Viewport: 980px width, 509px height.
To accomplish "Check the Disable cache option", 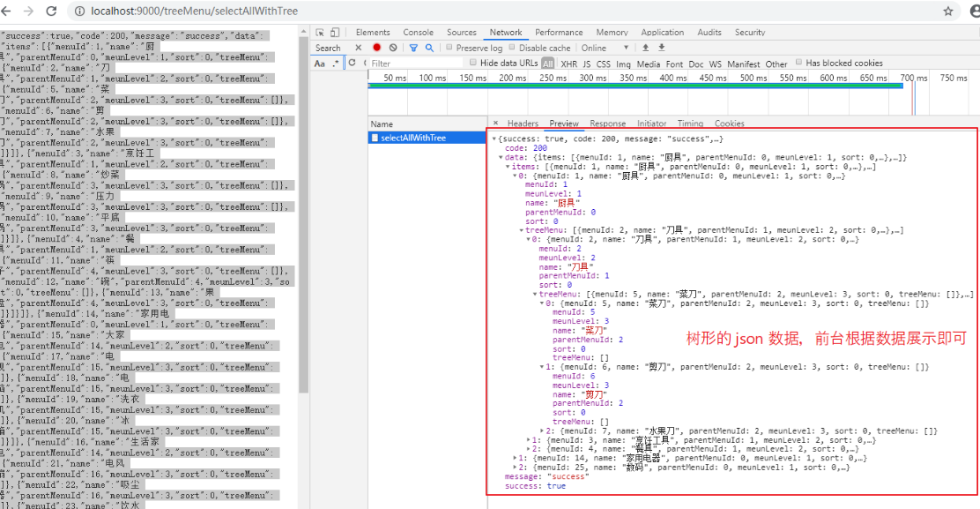I will [x=512, y=46].
